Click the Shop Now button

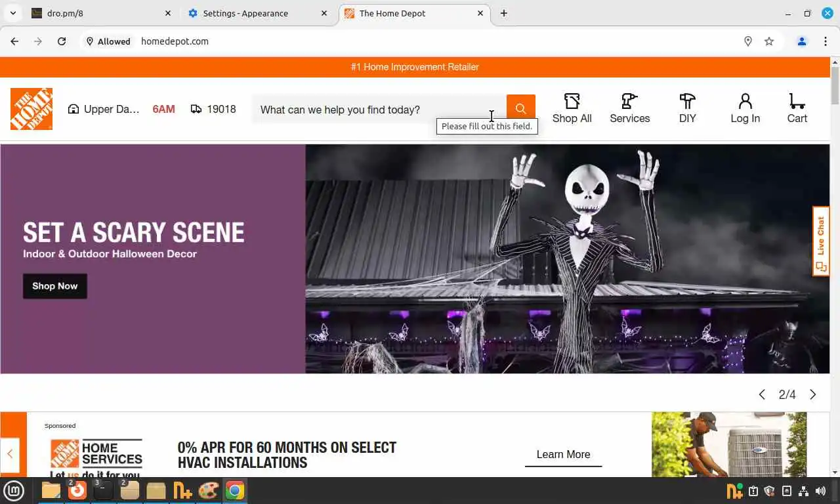tap(55, 286)
